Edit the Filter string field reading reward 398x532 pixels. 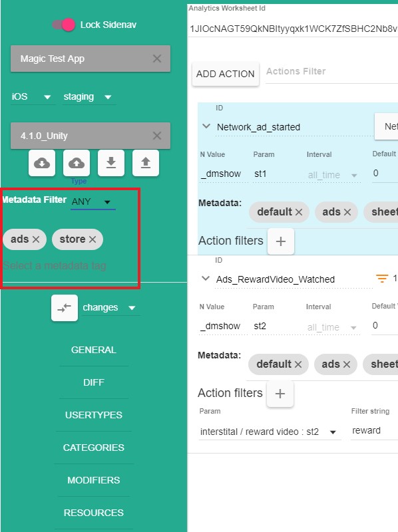pos(374,431)
